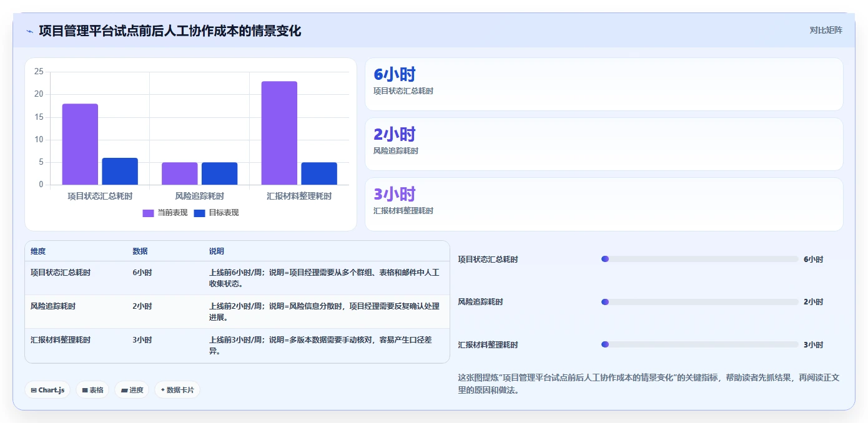The height and width of the screenshot is (423, 868).
Task: Click the 对比矩阵 label in the header
Action: click(826, 30)
